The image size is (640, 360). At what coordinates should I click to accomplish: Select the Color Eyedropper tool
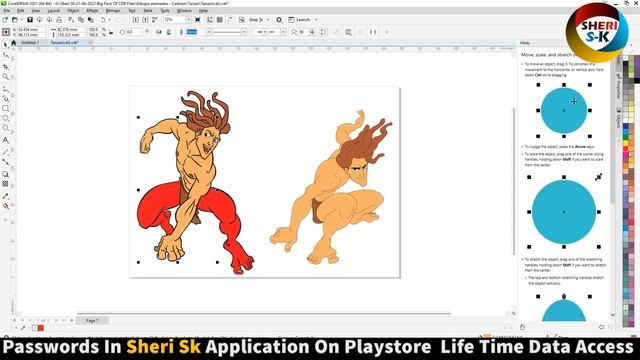[5, 196]
